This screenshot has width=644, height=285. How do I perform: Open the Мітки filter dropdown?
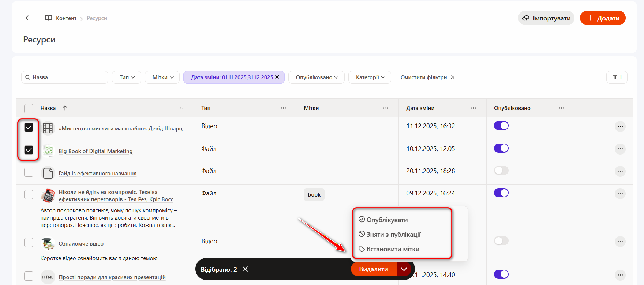point(162,77)
